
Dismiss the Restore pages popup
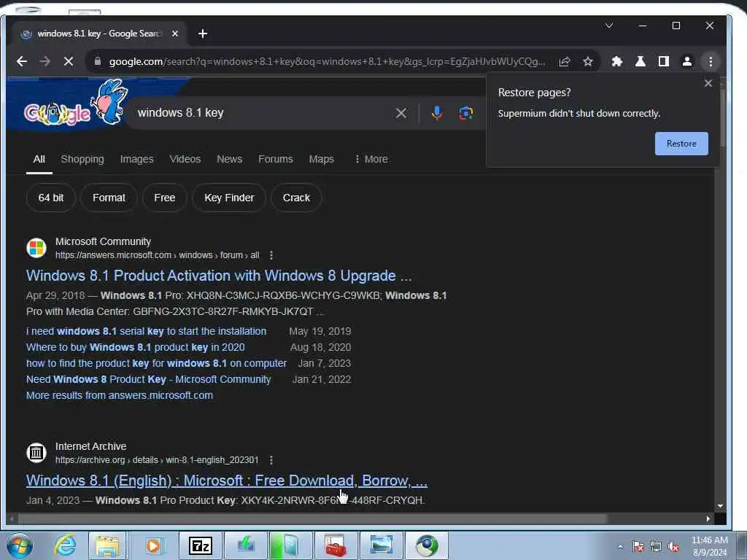(708, 83)
